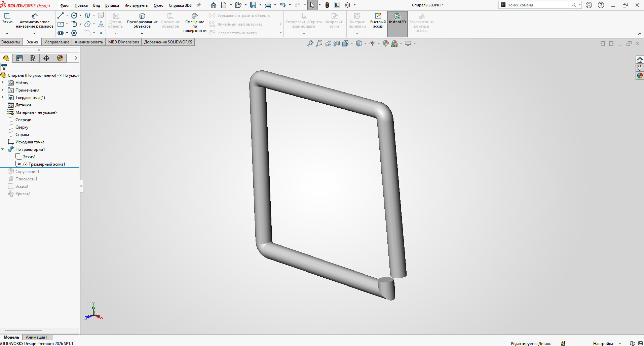Click the Section View icon
Image resolution: width=644 pixels, height=346 pixels.
point(337,43)
